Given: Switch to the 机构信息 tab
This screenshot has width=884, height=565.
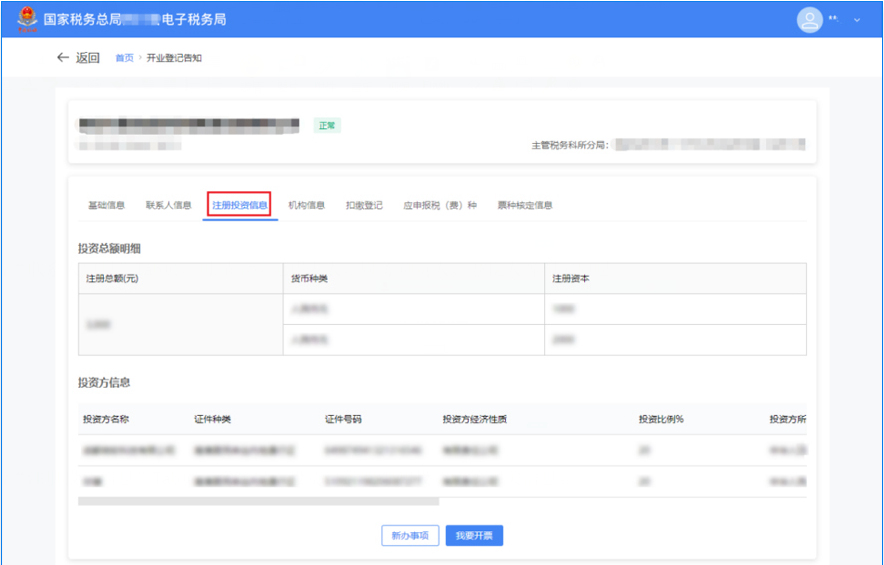Looking at the screenshot, I should (307, 205).
